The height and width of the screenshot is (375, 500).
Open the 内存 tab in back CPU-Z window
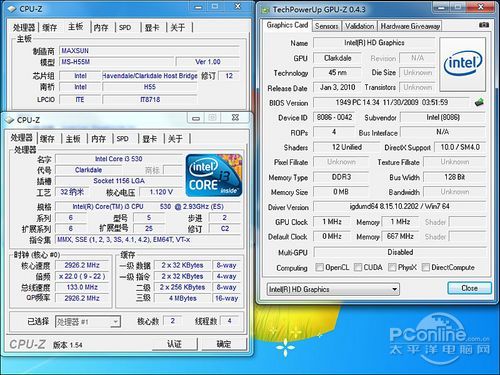click(x=101, y=27)
